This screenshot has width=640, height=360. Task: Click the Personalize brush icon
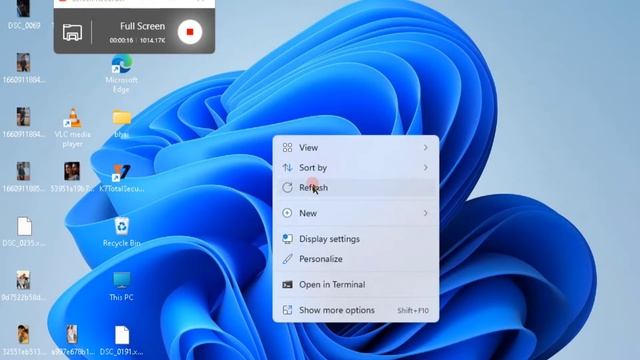pos(287,259)
